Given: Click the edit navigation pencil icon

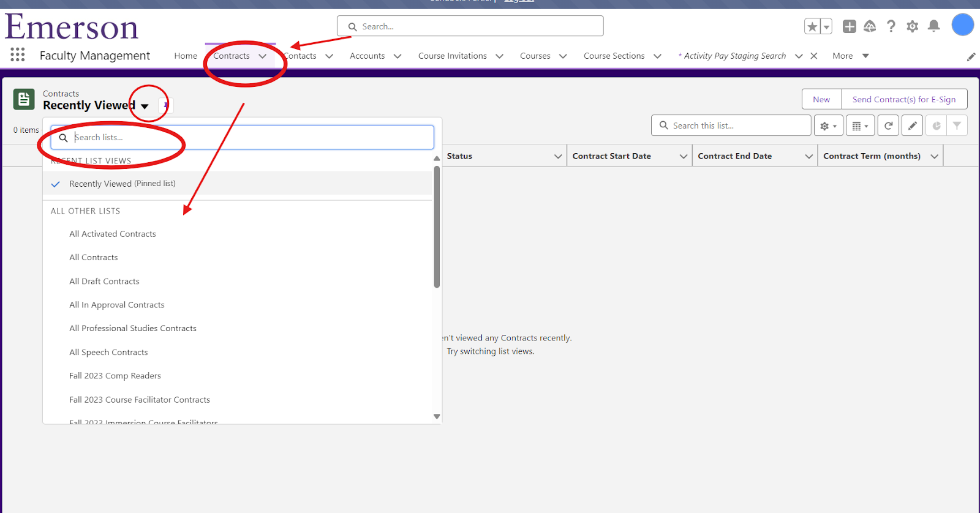Looking at the screenshot, I should (971, 57).
